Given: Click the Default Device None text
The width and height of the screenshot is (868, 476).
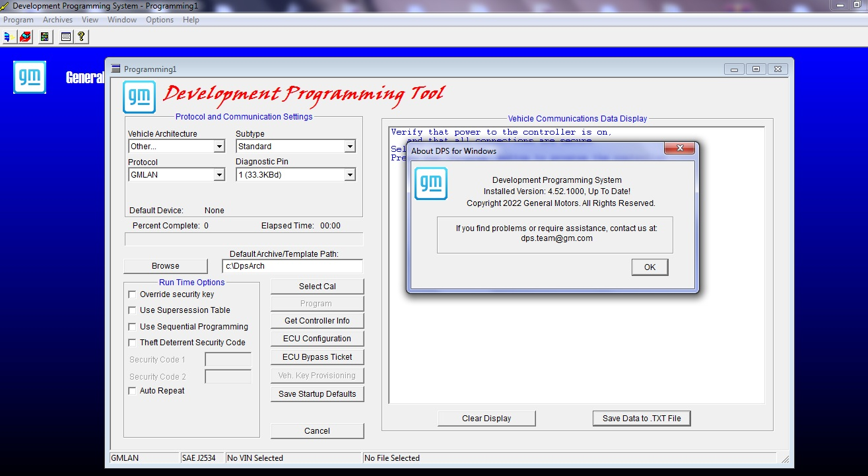Looking at the screenshot, I should coord(177,211).
